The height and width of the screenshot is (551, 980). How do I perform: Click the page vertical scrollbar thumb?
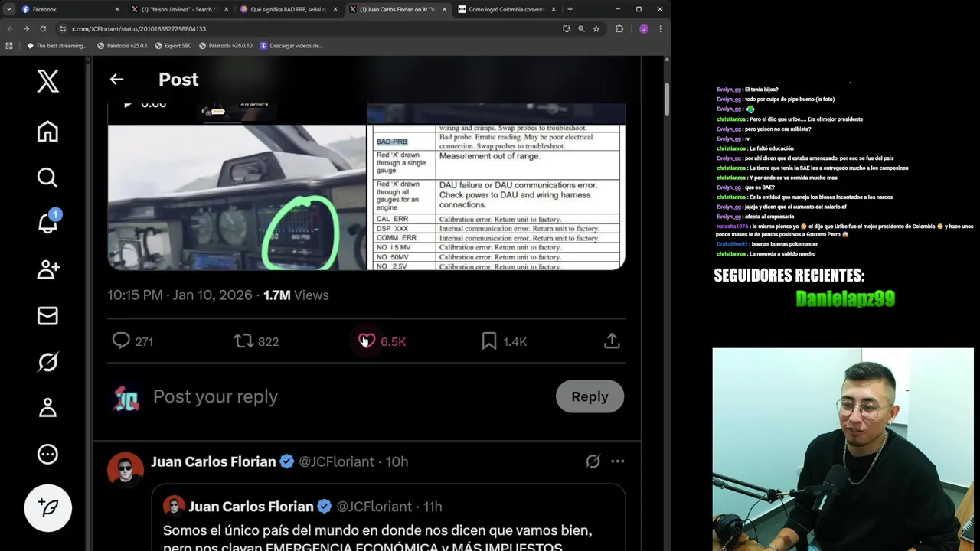pos(667,98)
